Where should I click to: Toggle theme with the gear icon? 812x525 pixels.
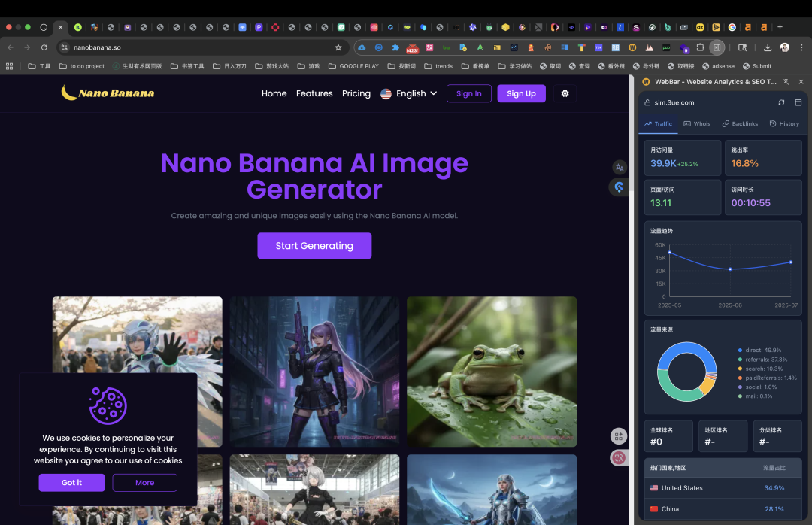565,93
